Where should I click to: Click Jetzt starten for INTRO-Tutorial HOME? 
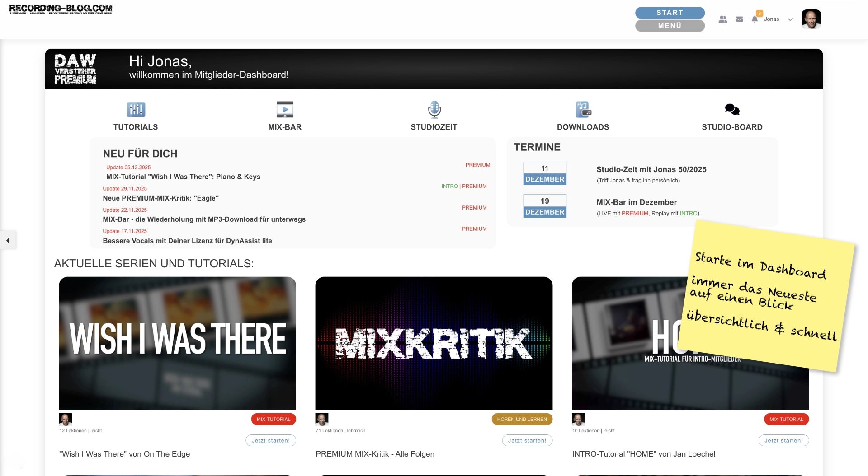[783, 440]
